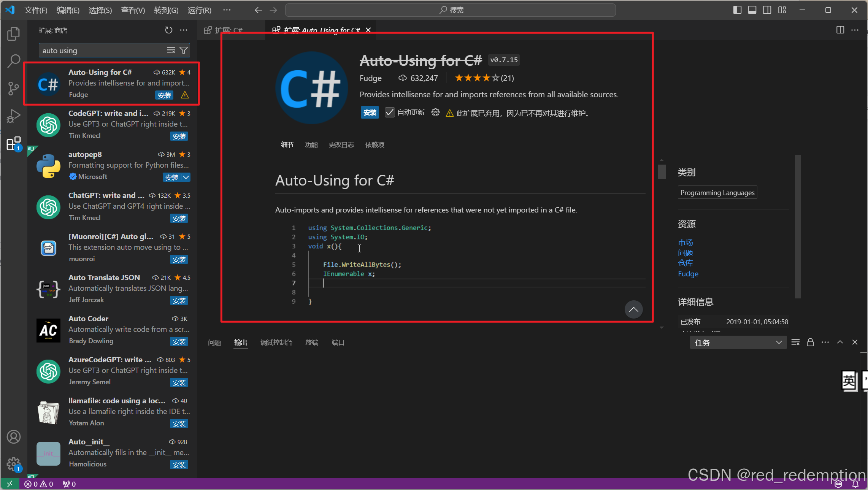Image resolution: width=868 pixels, height=490 pixels.
Task: Select the autopep8 extension in list
Action: point(112,166)
